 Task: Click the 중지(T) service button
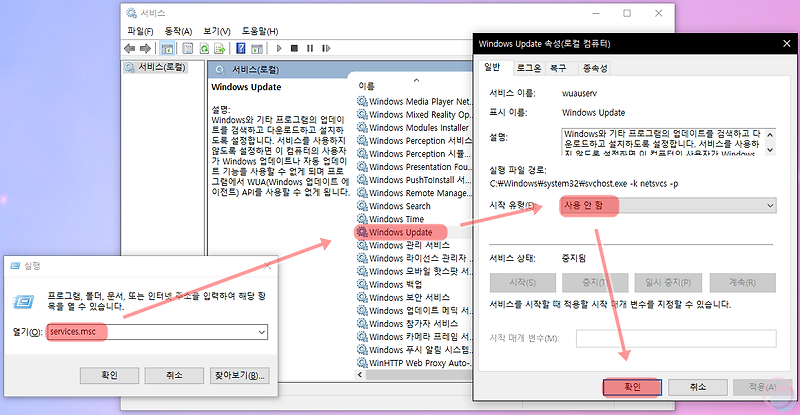(595, 282)
